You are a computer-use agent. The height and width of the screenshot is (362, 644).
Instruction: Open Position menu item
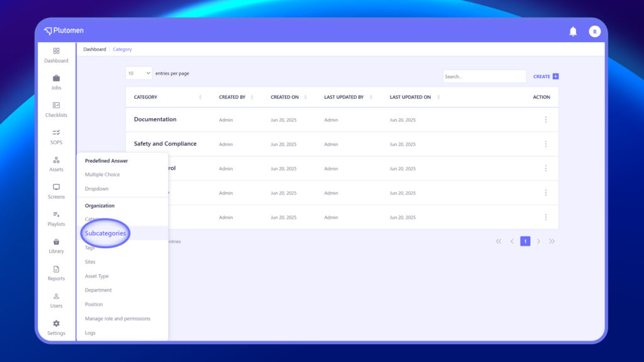pos(94,305)
